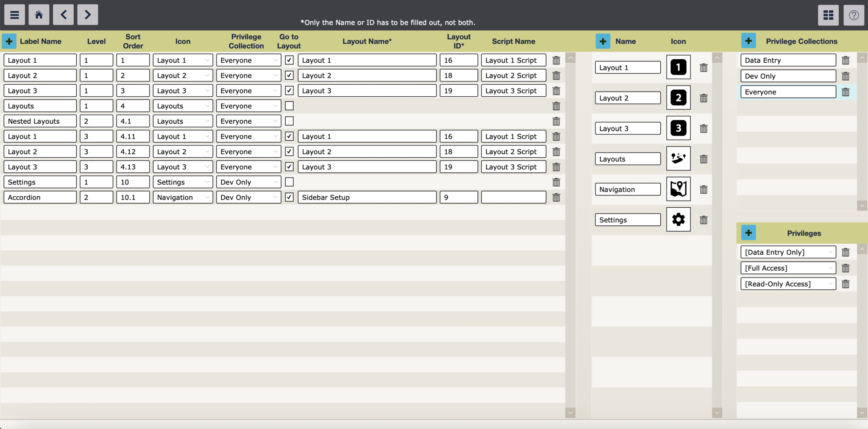Click the gear icon next to Settings
This screenshot has width=868, height=429.
[678, 220]
